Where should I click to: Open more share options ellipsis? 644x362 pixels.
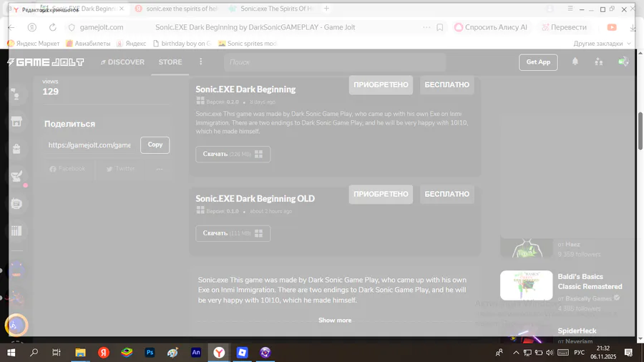tap(160, 169)
